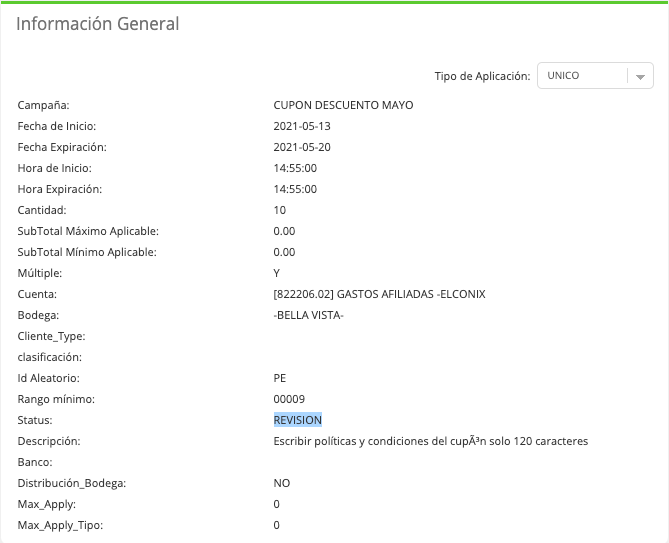Select the highlighted REVISION status text

pos(297,420)
